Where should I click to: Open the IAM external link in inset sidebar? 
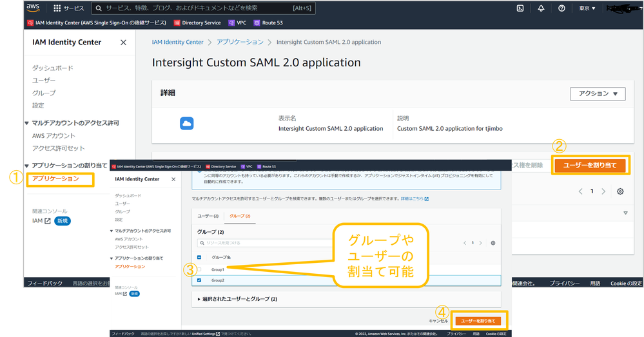121,294
